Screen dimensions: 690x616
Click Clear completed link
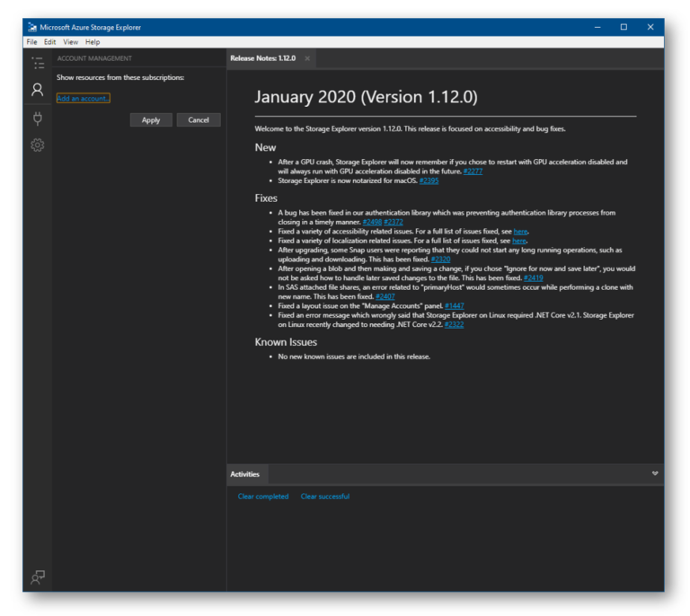pyautogui.click(x=263, y=497)
